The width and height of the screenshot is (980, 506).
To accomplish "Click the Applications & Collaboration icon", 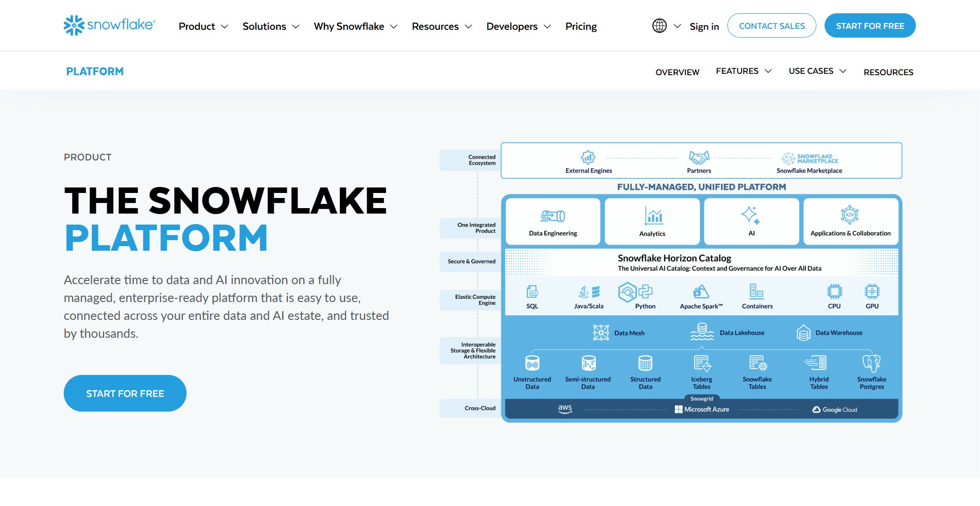I will 850,215.
